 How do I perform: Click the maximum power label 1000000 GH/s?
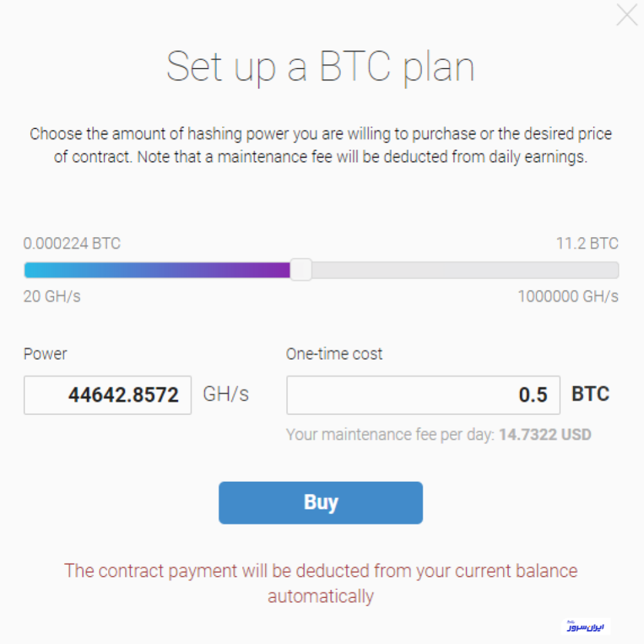pos(568,296)
